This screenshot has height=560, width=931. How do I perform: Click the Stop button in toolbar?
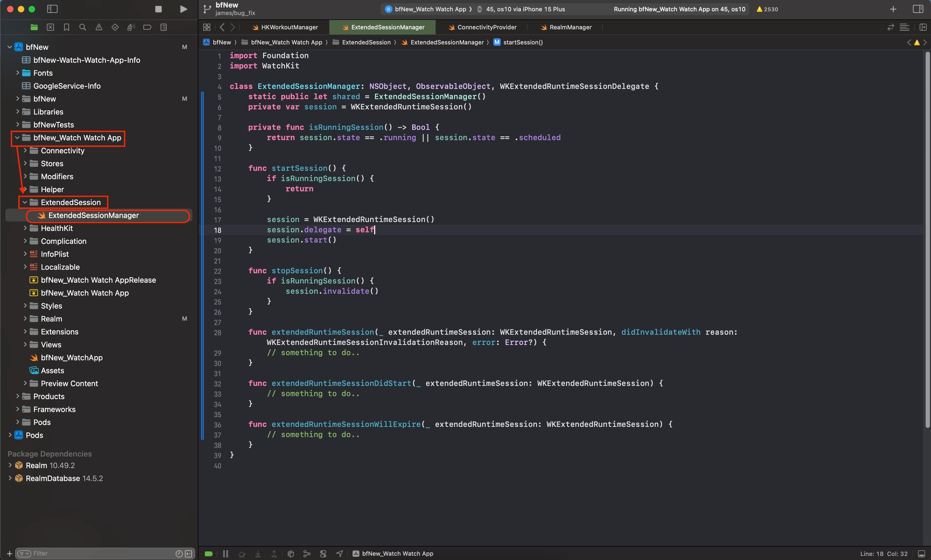(x=158, y=9)
